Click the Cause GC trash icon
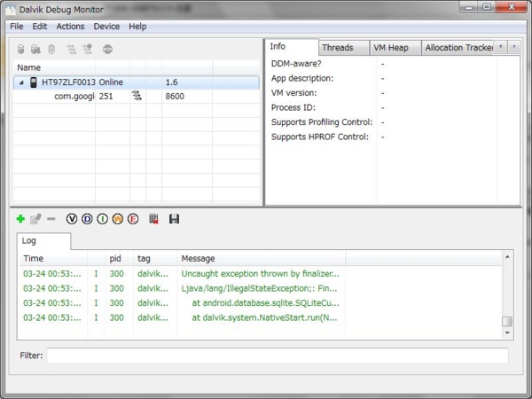This screenshot has height=399, width=532. tap(51, 49)
